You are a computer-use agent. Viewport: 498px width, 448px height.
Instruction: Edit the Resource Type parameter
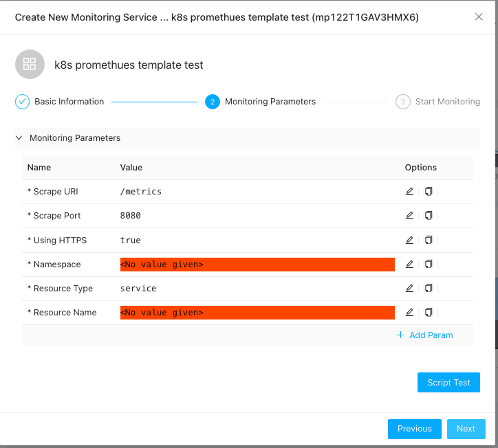pyautogui.click(x=409, y=288)
